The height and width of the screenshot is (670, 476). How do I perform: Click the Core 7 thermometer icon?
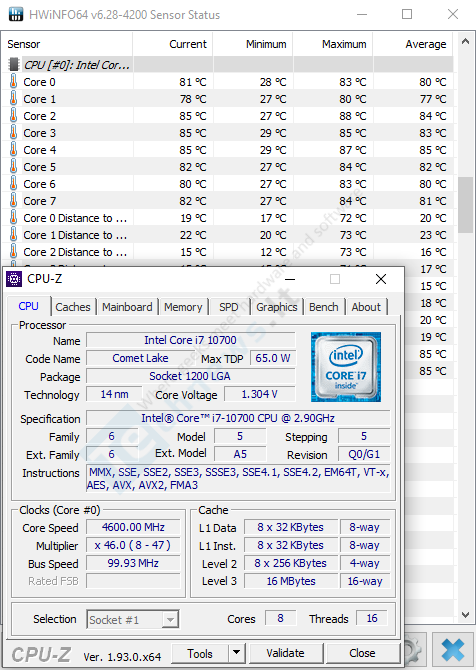click(14, 200)
